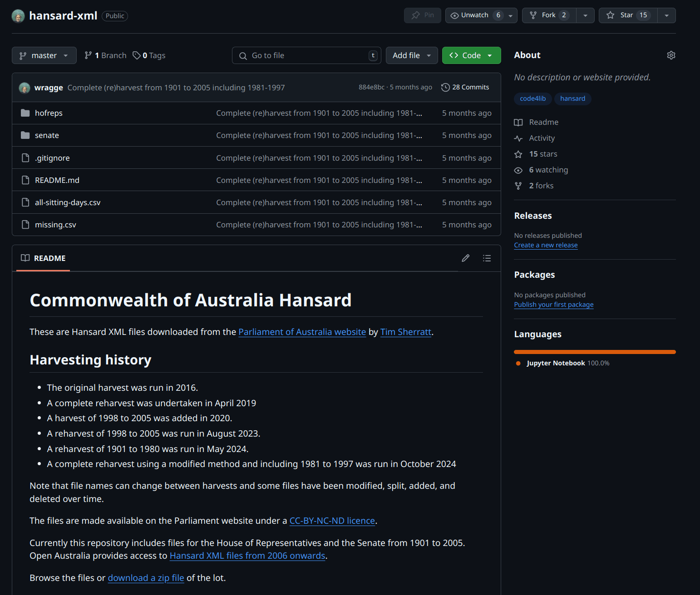Edit README using the pencil icon
Viewport: 700px width, 595px height.
pos(466,258)
